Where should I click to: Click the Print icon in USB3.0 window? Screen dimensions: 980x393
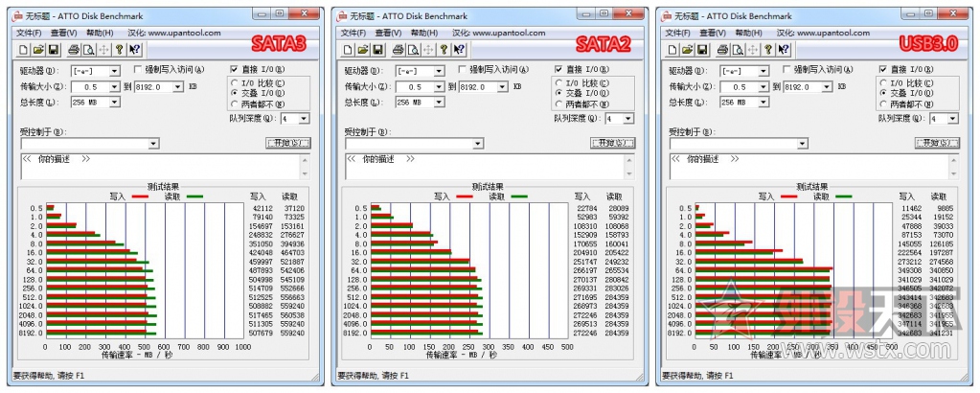pos(722,50)
